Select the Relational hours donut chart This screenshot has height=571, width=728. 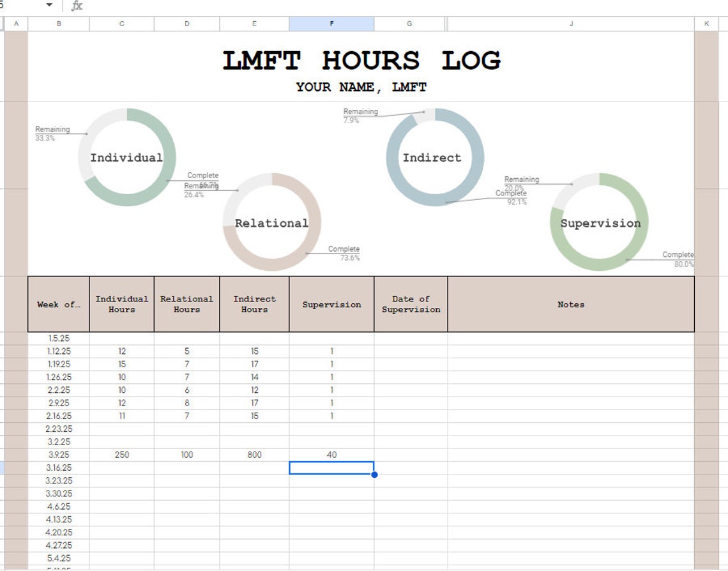(272, 223)
